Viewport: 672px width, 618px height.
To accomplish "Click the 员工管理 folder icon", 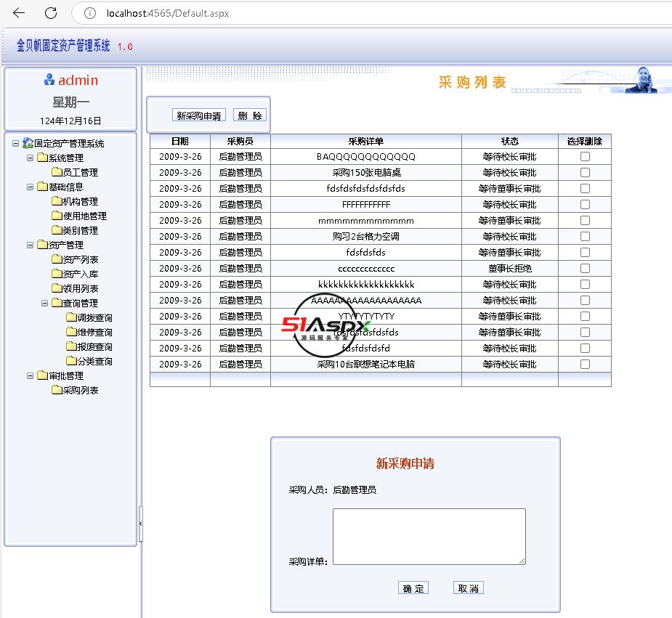I will (57, 172).
